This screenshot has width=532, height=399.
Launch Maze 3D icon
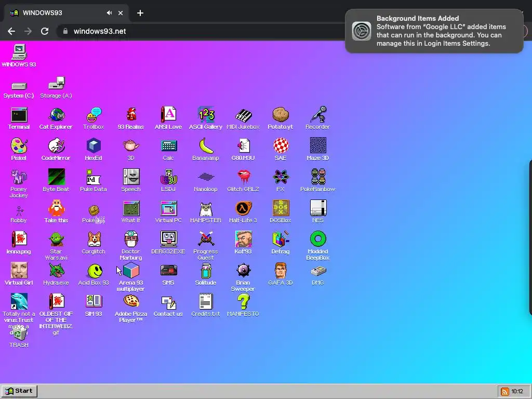coord(317,146)
